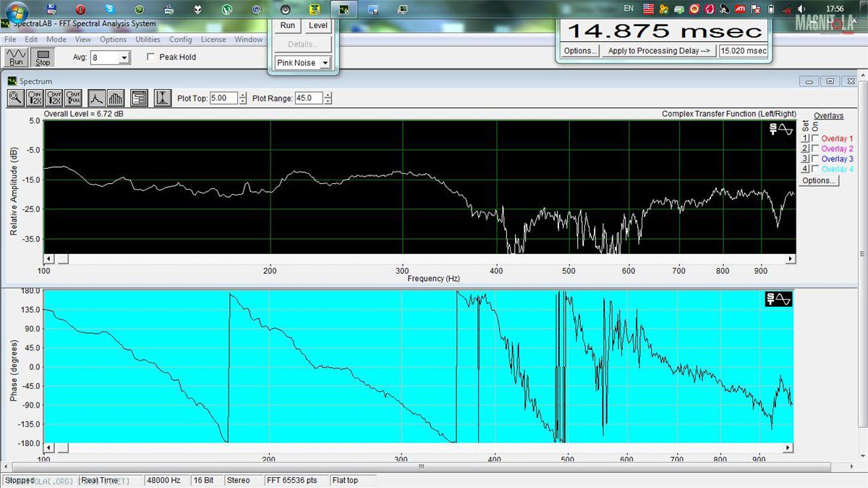Enable Overlay 3 checkbox
The height and width of the screenshot is (488, 868).
(x=816, y=159)
